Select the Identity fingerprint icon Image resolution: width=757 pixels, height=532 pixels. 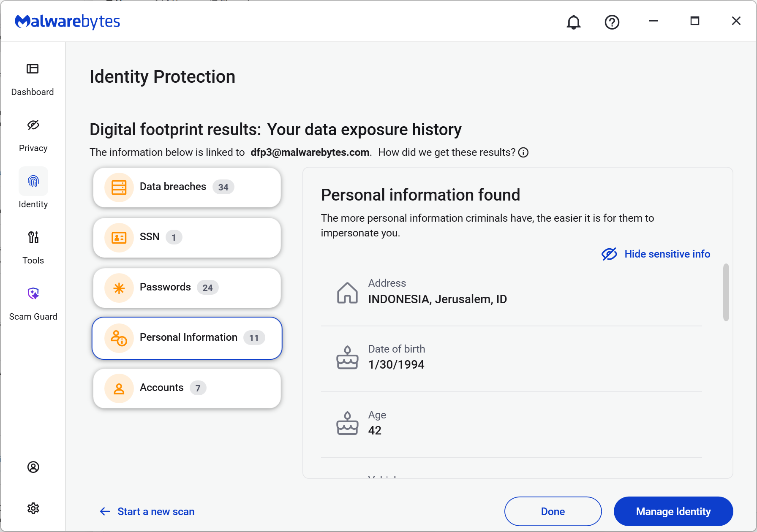33,181
